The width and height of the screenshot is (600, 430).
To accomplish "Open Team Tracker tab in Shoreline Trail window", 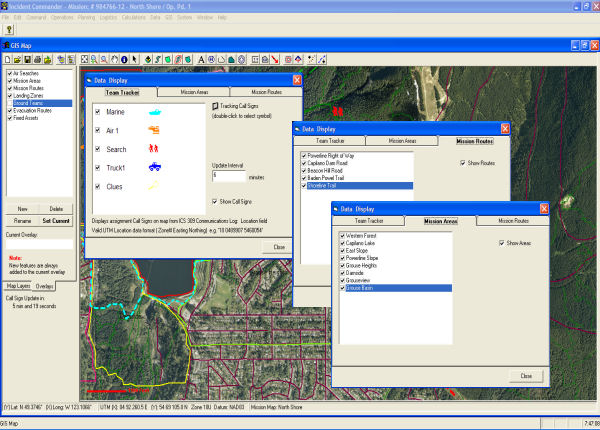I will [x=330, y=141].
